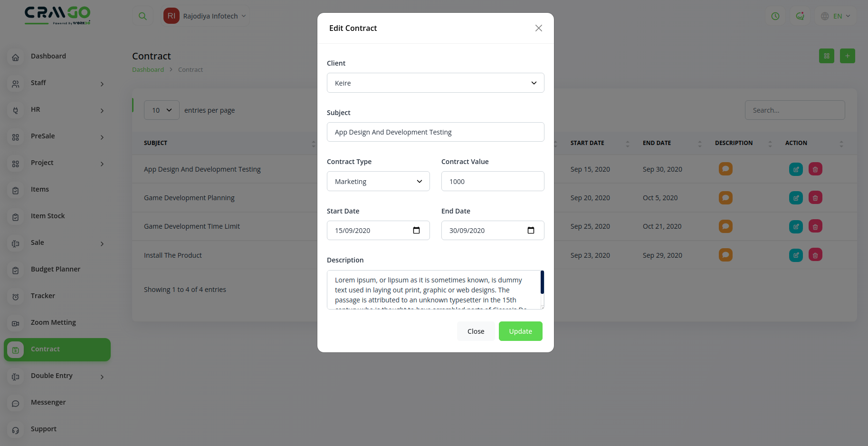Screen dimensions: 868x446
Task: Click the Close button in modal footer
Action: (x=476, y=331)
